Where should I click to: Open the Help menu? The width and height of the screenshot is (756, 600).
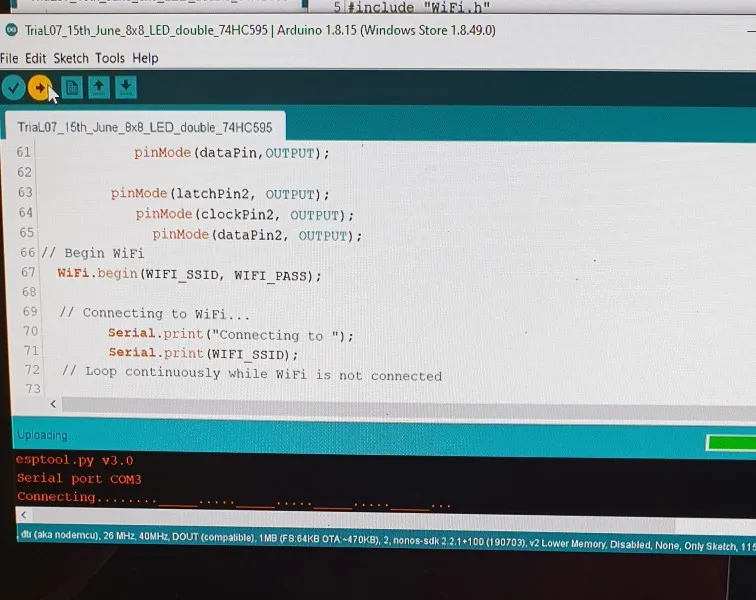145,58
